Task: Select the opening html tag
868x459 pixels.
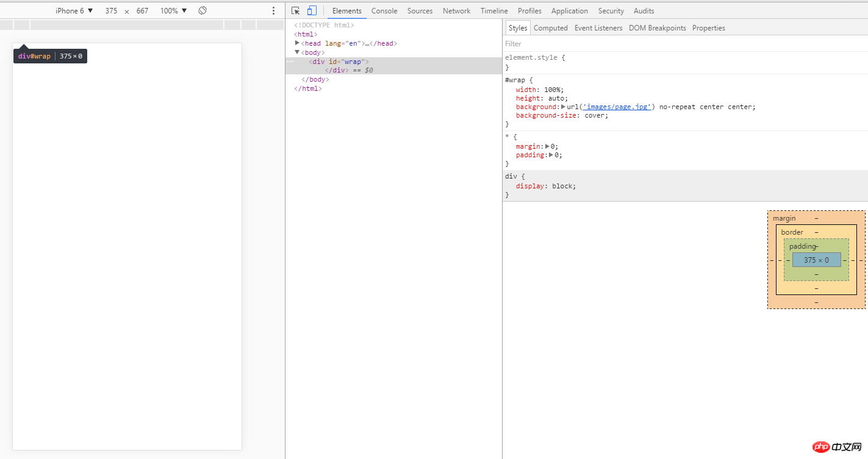Action: click(x=306, y=34)
